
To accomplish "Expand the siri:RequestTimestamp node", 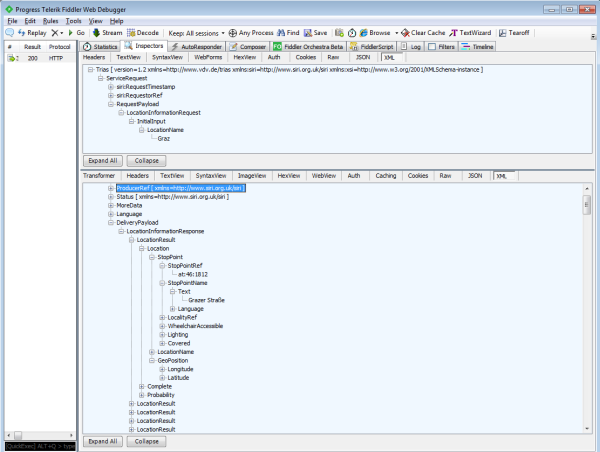I will pos(111,87).
